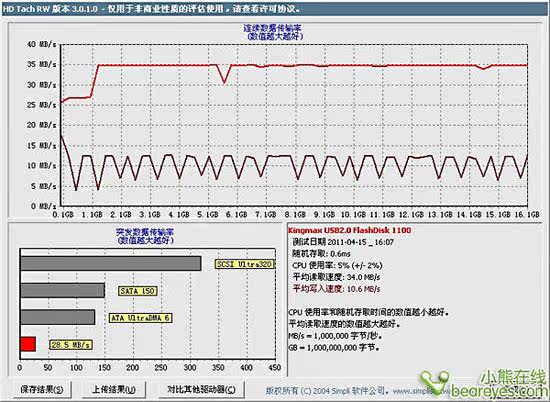Click the MB/s = 1,000,000 字节/秒 note

click(335, 336)
